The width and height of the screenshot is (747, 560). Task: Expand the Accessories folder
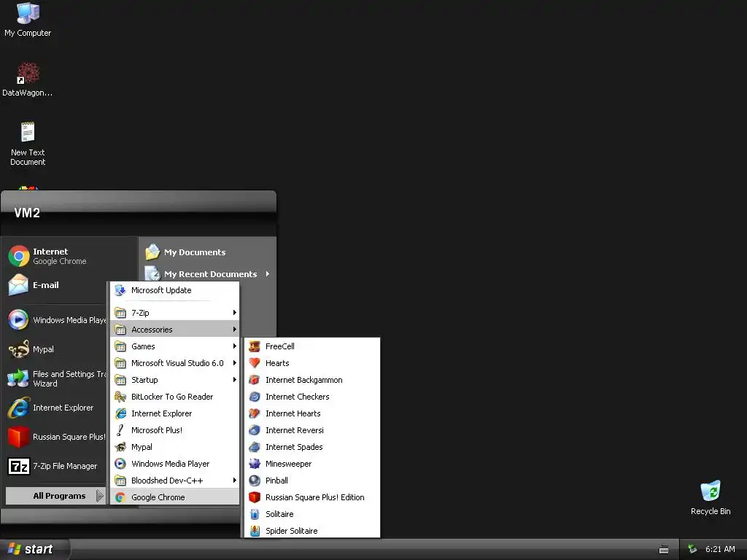(x=175, y=330)
